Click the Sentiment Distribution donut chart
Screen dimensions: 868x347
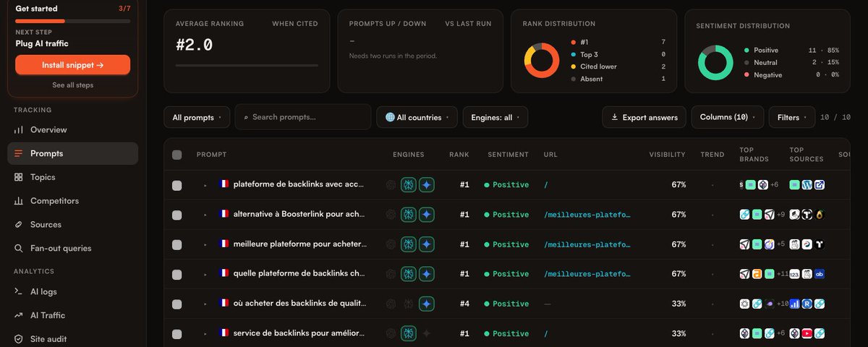(x=716, y=62)
